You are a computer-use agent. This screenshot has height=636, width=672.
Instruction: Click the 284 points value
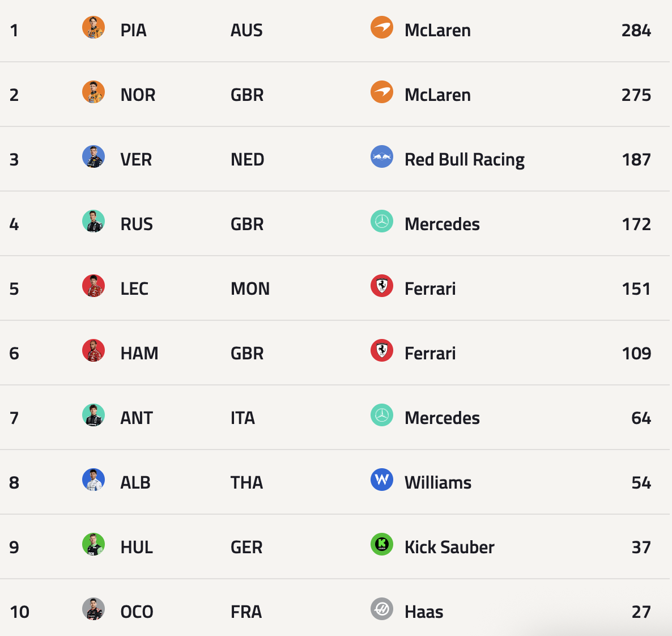[x=636, y=30]
